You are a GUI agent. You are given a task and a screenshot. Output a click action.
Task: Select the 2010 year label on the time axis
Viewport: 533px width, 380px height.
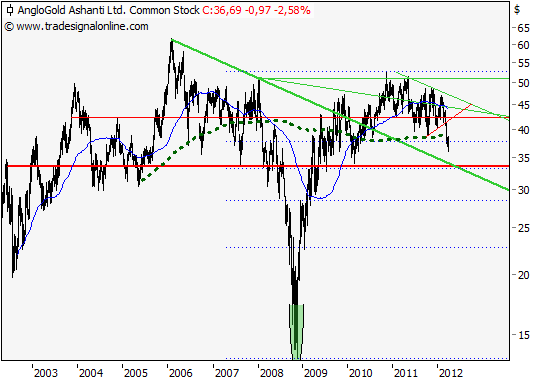(361, 373)
